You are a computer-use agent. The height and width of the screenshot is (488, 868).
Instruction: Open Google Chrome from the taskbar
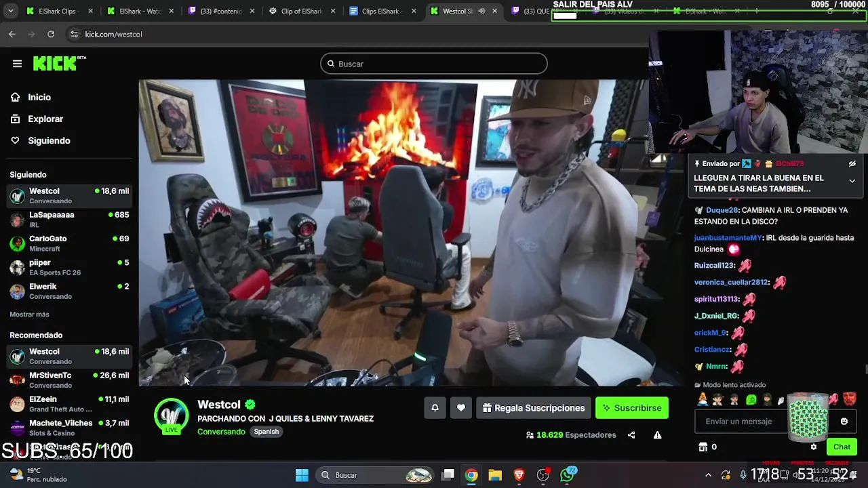(471, 475)
